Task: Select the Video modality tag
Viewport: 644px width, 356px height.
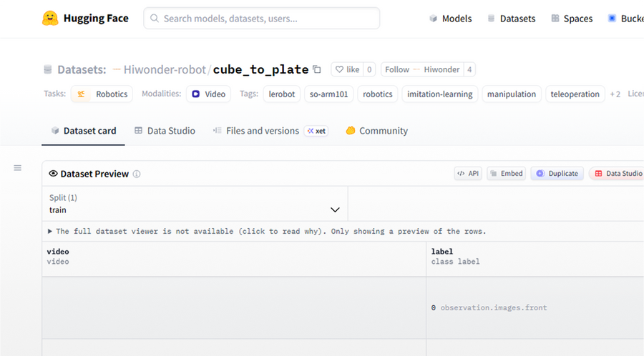Action: coord(209,94)
